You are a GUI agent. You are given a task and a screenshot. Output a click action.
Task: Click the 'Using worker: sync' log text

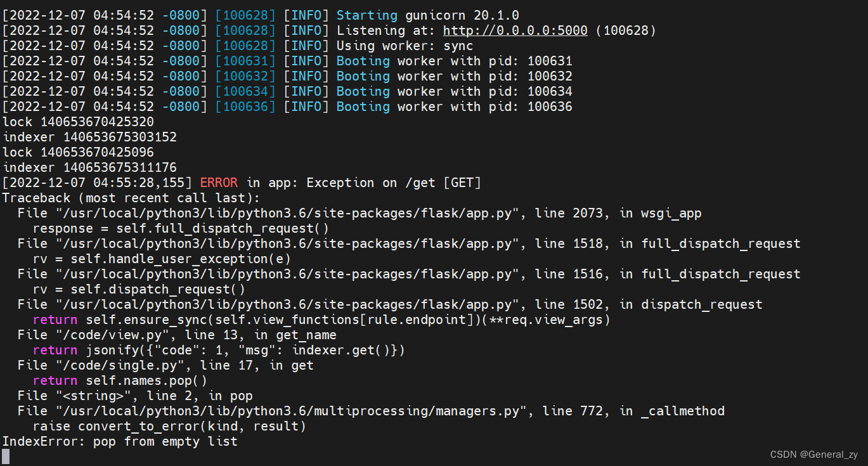tap(405, 46)
